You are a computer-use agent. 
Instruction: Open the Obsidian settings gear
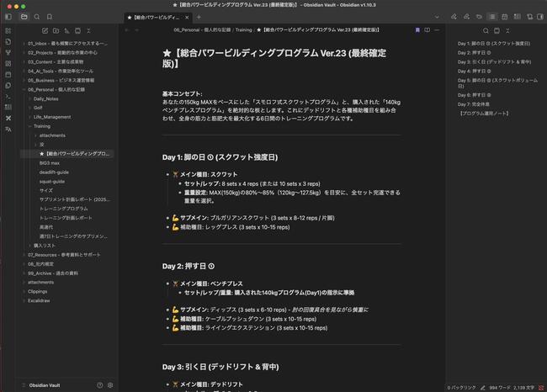click(110, 385)
